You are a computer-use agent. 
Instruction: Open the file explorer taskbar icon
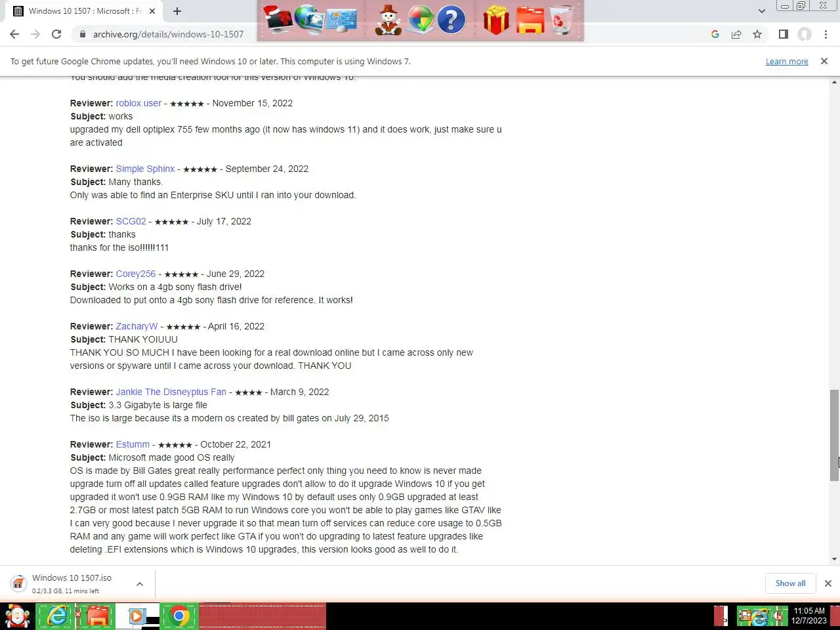98,616
